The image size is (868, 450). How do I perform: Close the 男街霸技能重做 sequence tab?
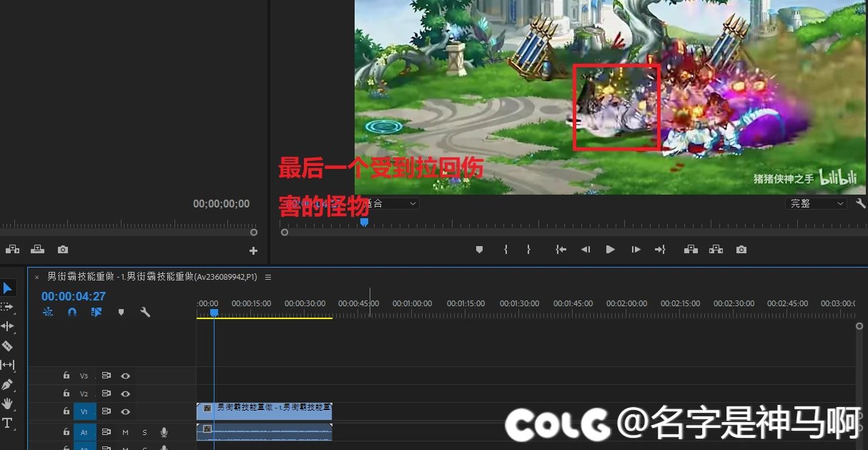37,277
